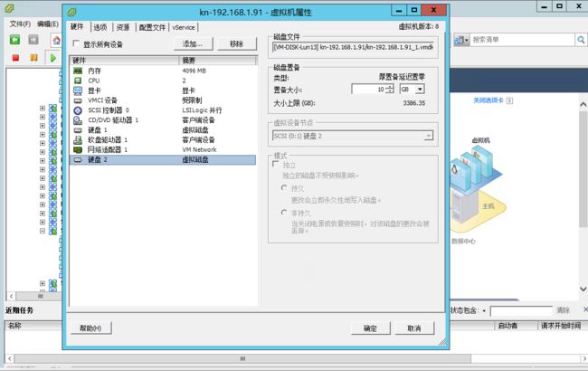Increase the 置备大小 spinner value
Screen dimensions: 588x371
[x=391, y=87]
